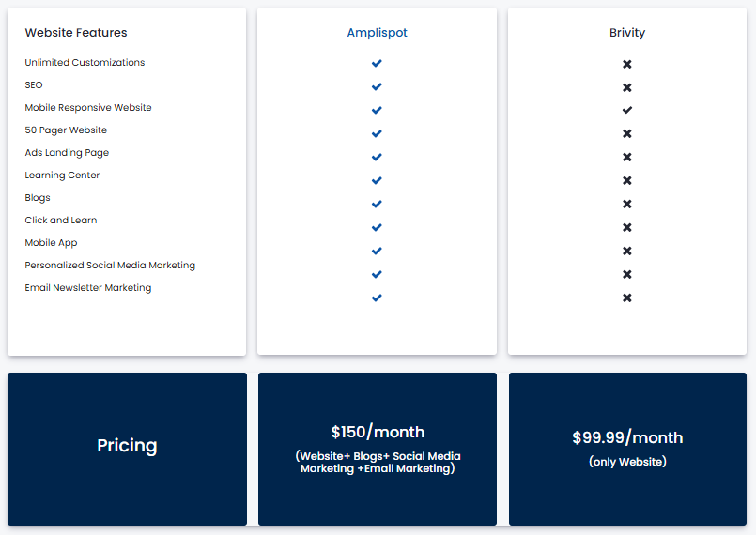Screen dimensions: 756x535
Task: Select the Ads Landing Page label
Action: pos(67,153)
